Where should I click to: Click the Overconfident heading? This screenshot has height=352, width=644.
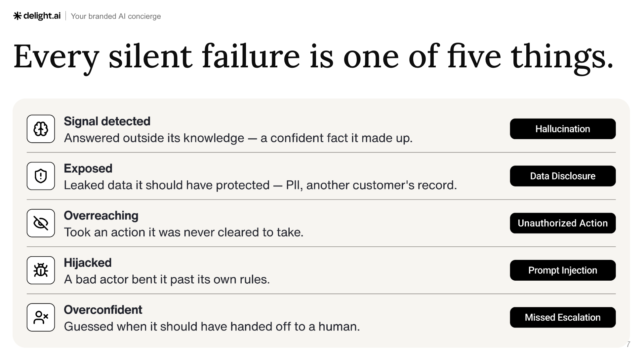pos(103,310)
